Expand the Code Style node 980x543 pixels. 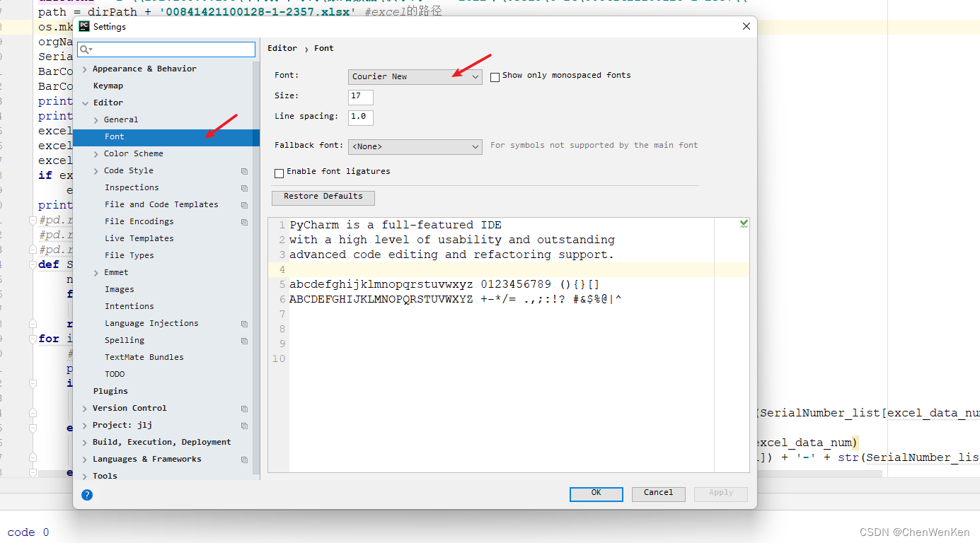(96, 171)
